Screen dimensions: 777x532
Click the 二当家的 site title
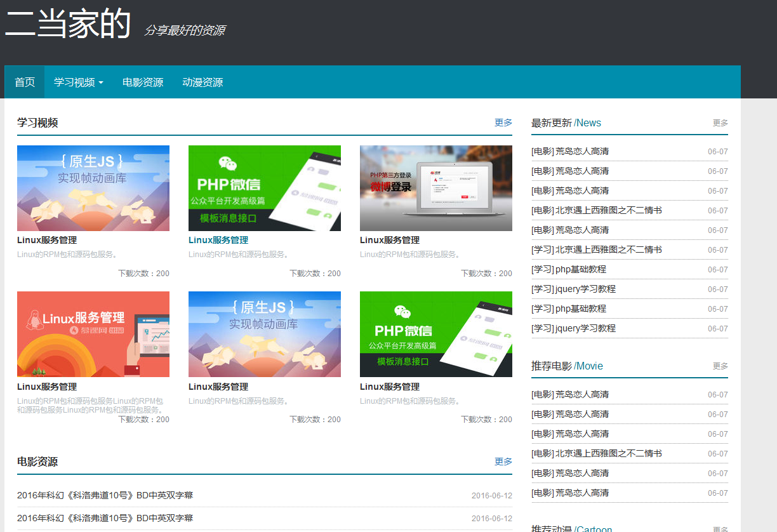[x=68, y=23]
